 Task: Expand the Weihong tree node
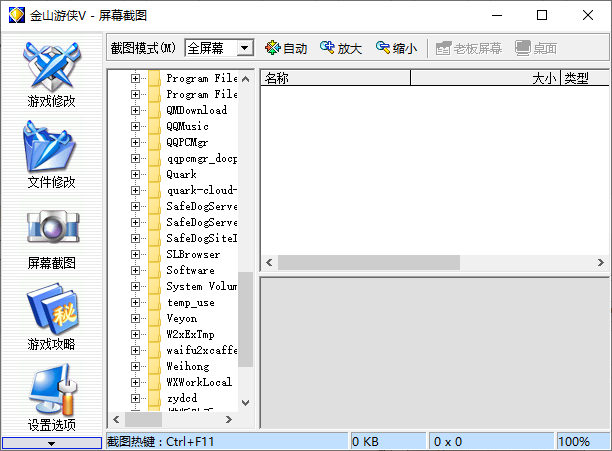(135, 366)
